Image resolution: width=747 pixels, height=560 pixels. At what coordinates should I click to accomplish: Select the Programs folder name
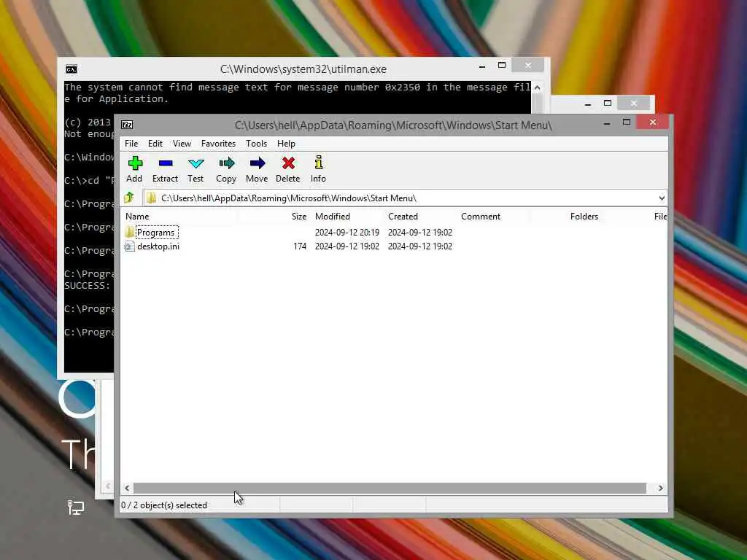coord(155,233)
